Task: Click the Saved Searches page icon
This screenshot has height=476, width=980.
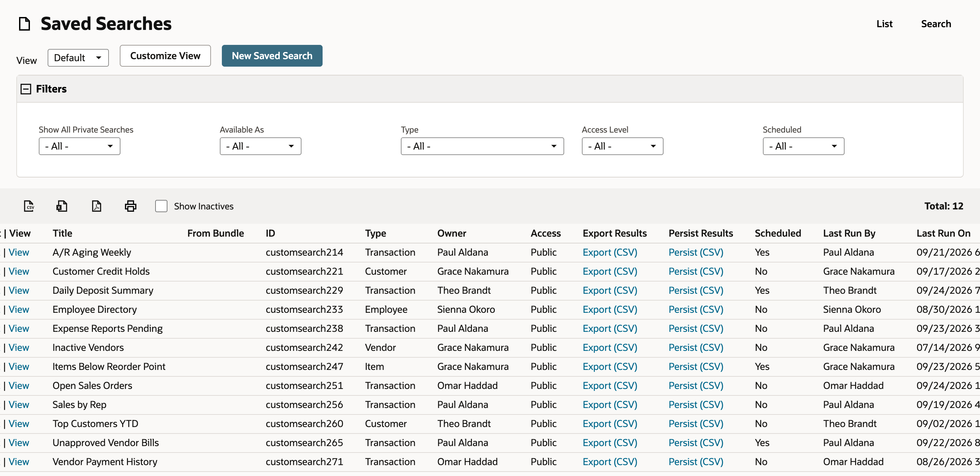Action: tap(25, 23)
